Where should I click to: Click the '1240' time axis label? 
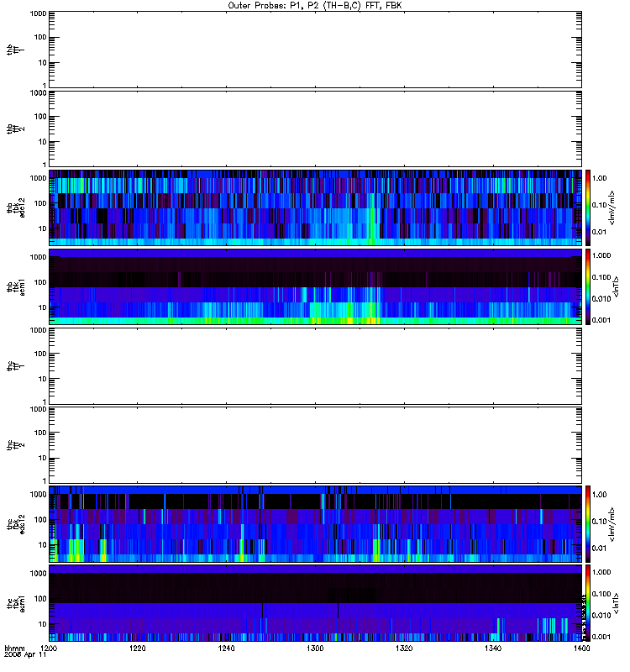tap(226, 648)
